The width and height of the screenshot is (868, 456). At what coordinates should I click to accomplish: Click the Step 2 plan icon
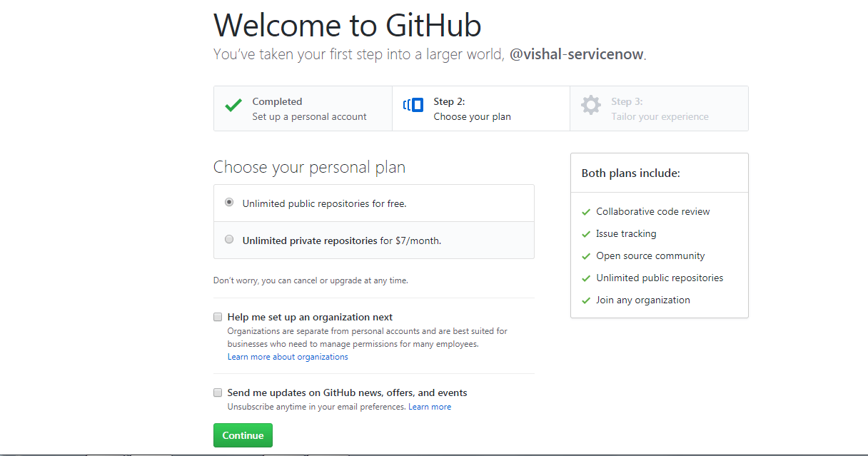click(x=413, y=106)
